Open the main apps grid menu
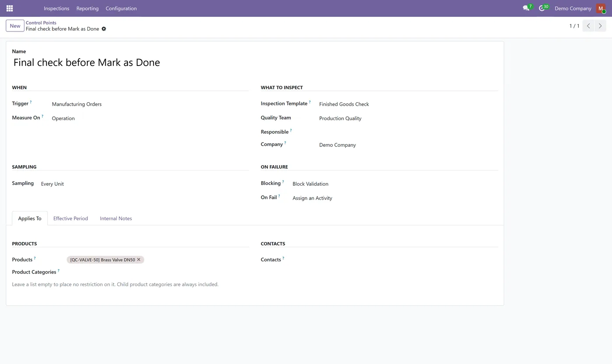This screenshot has height=364, width=612. coord(10,8)
